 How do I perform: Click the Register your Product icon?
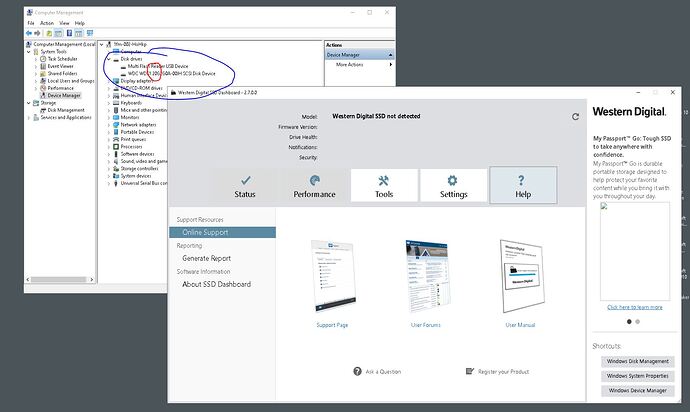[x=470, y=372]
